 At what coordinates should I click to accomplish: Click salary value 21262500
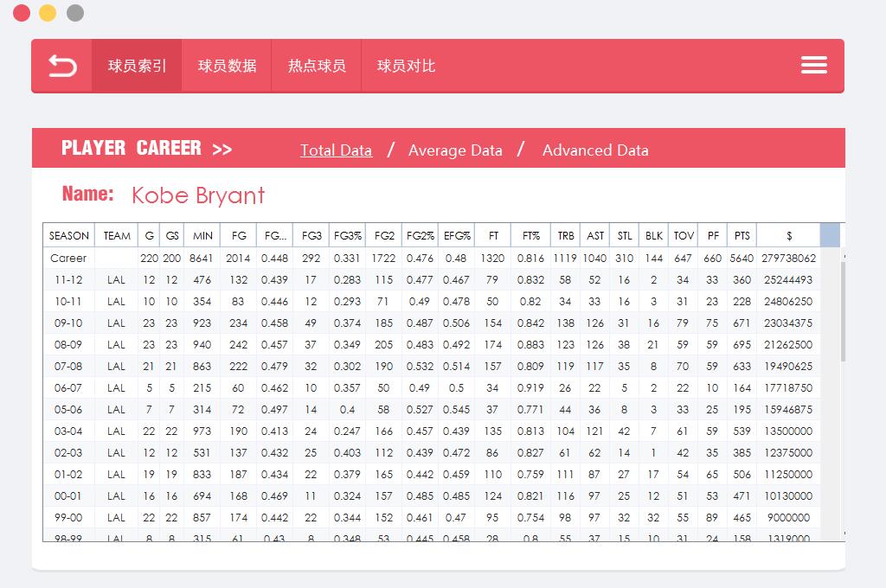click(x=788, y=344)
